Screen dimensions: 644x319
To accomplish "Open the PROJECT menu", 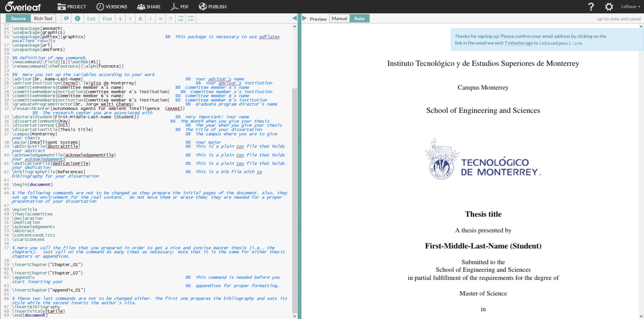I will tap(72, 7).
